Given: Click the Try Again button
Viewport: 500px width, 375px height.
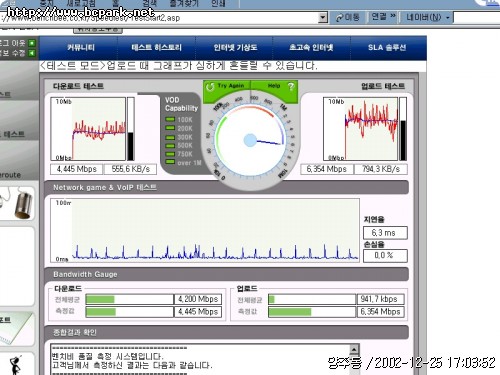Looking at the screenshot, I should tap(227, 86).
